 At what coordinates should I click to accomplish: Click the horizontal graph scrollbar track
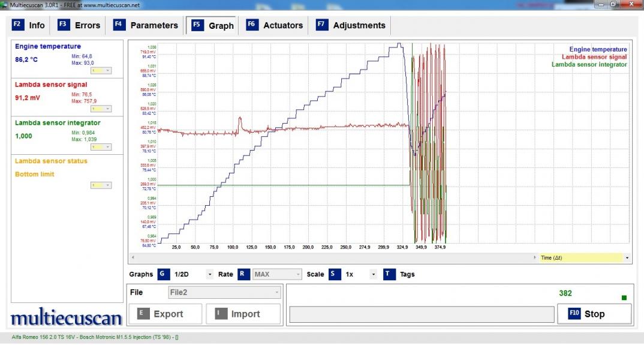click(x=333, y=257)
